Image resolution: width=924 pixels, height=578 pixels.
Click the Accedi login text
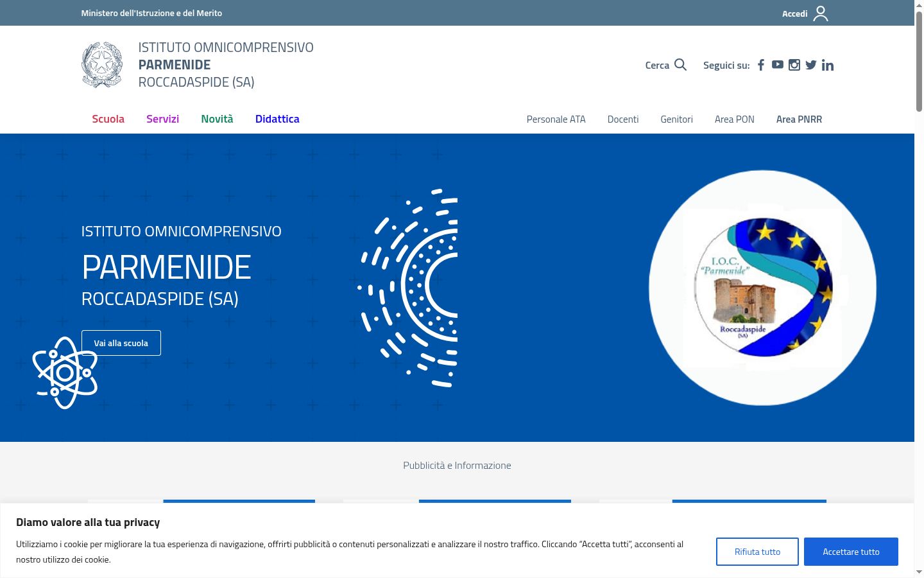point(794,13)
